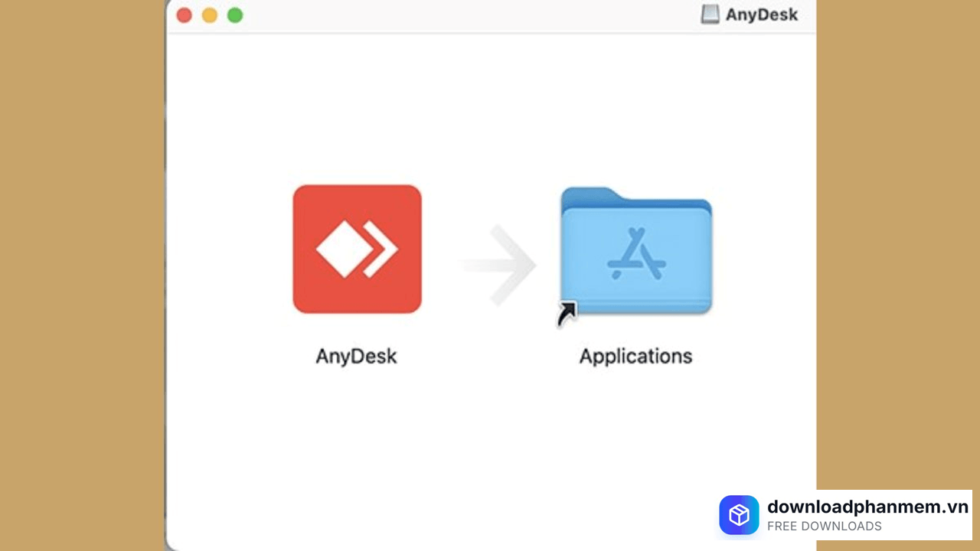
Task: Click the downloadphanmem.vn cube logo
Action: tap(739, 514)
